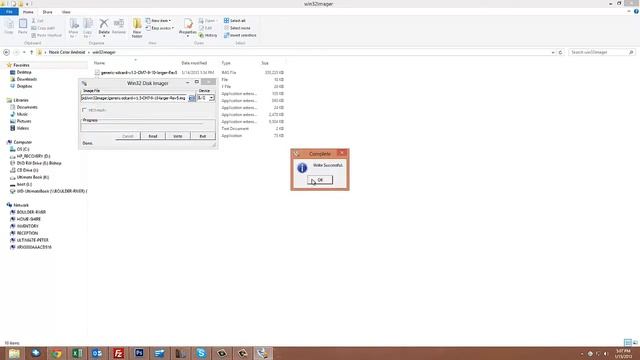
Task: Switch to the Share ribbon tab
Action: (47, 12)
